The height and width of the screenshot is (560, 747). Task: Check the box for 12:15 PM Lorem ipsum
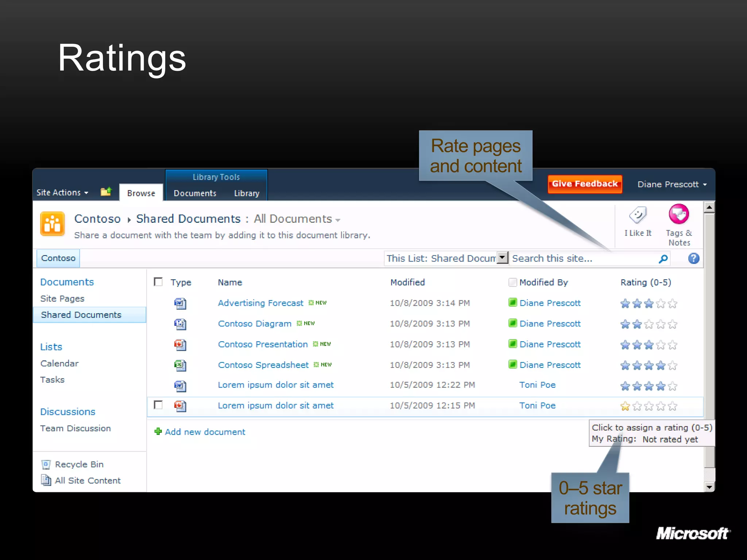coord(158,405)
